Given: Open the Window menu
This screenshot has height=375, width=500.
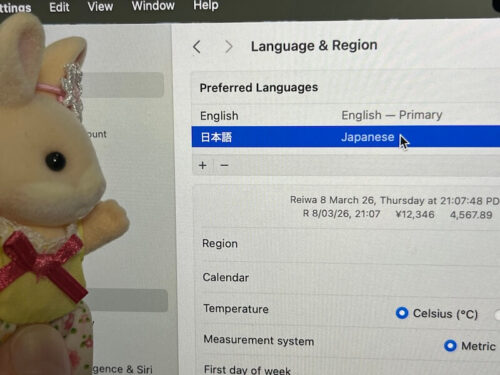Looking at the screenshot, I should pos(153,6).
